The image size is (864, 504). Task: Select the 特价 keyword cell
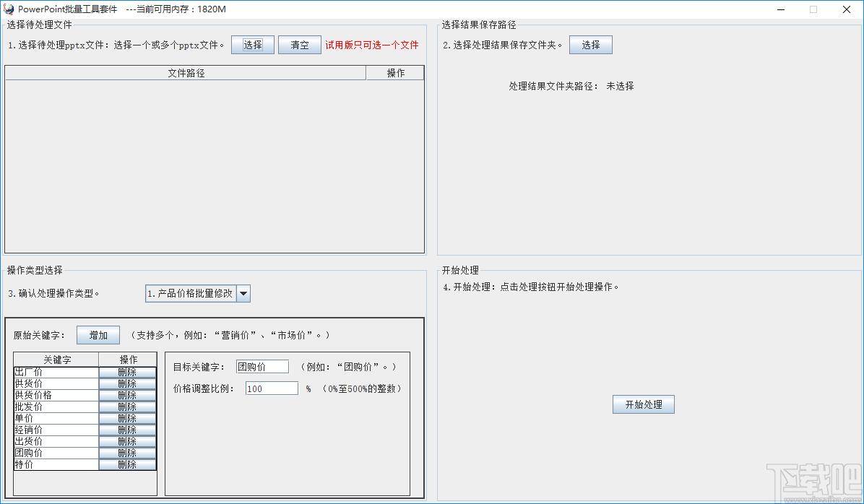[56, 465]
